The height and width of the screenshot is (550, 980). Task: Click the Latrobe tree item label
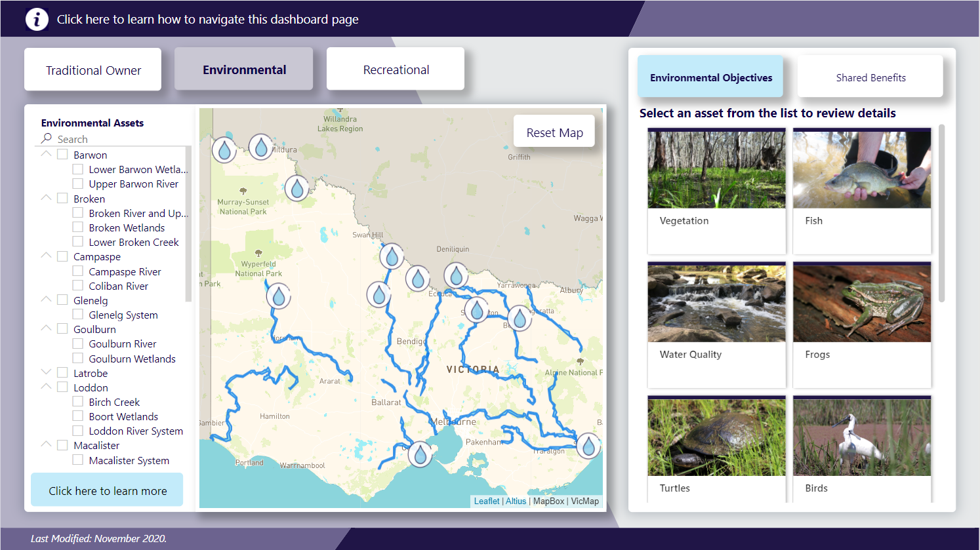(x=91, y=373)
